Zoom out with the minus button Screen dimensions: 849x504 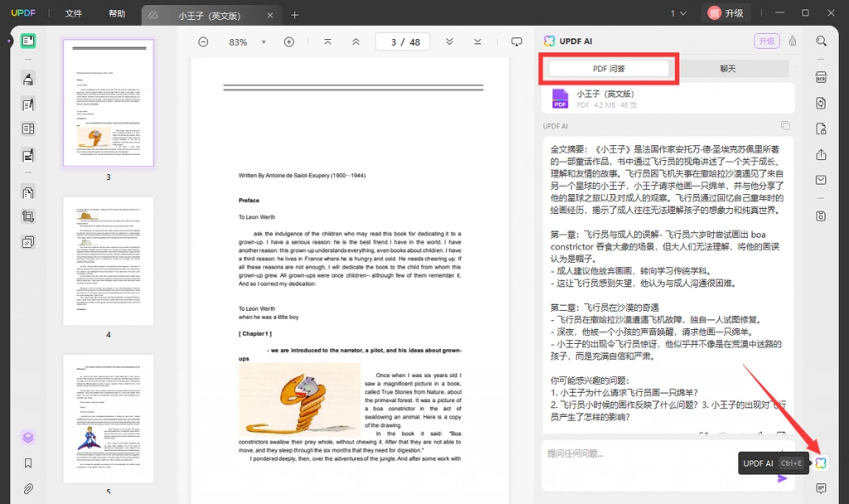(x=203, y=41)
